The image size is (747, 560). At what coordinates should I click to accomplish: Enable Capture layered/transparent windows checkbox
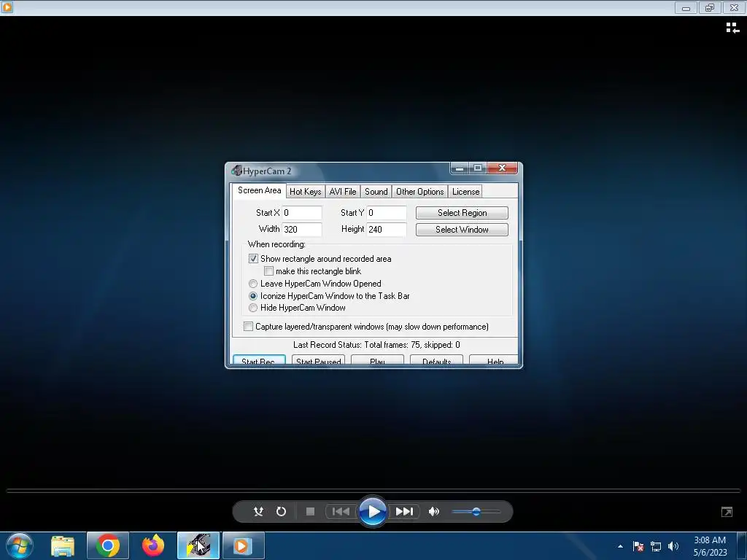248,326
